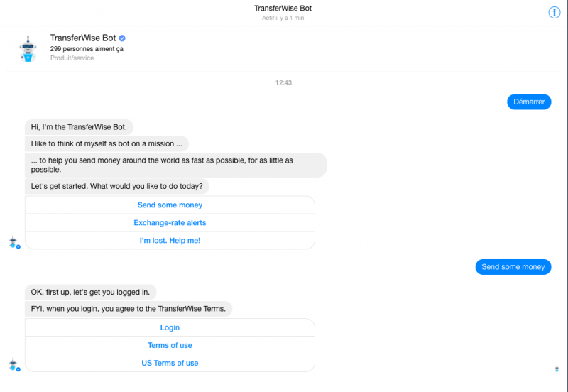Click bot avatar beside the Login options
Image resolution: width=568 pixels, height=392 pixels.
click(x=13, y=364)
